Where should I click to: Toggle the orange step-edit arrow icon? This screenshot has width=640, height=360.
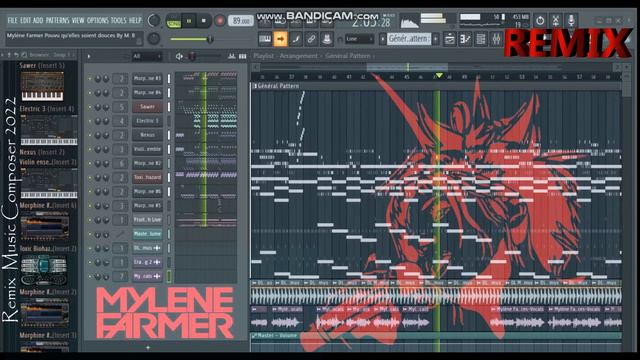280,39
